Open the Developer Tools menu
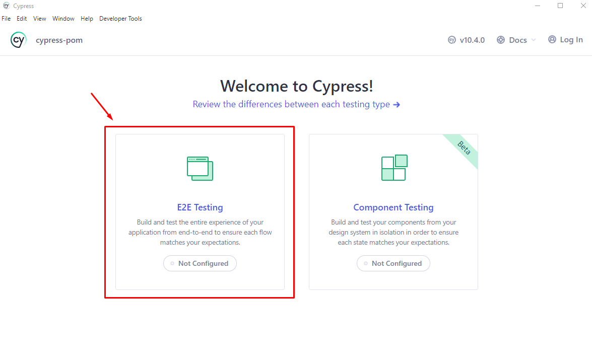 [x=120, y=18]
